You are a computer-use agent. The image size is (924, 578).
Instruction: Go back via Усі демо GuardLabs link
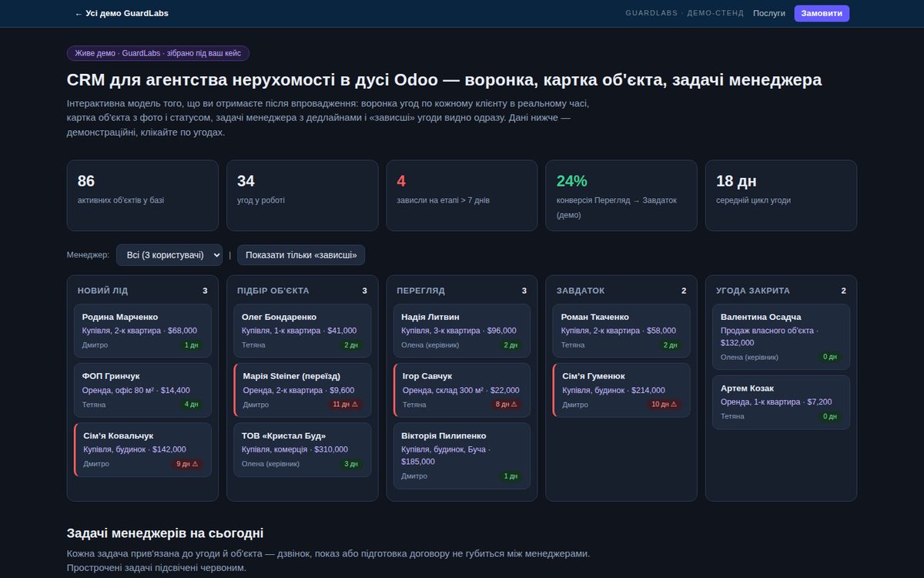(x=122, y=13)
